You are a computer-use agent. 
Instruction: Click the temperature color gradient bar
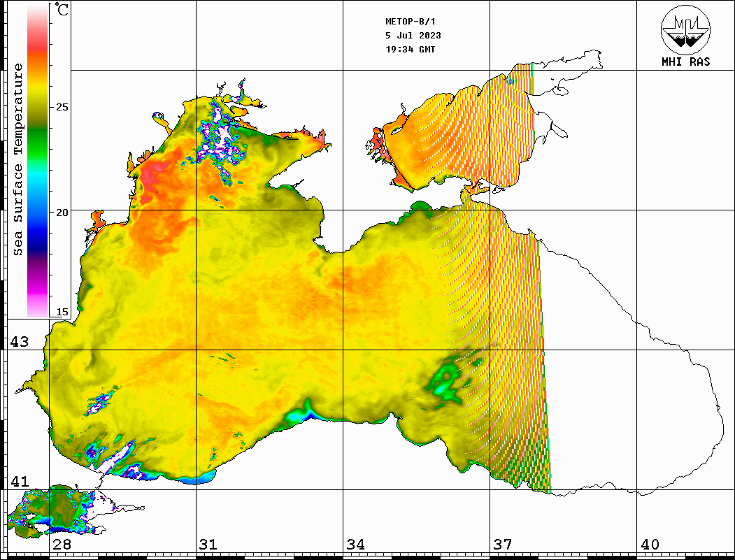pos(38,161)
